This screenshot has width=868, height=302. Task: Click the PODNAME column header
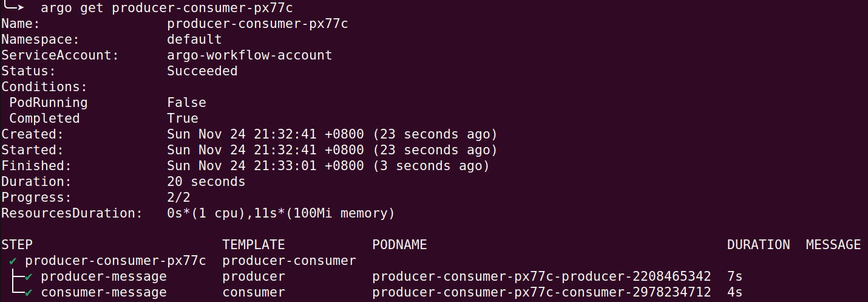[x=399, y=245]
